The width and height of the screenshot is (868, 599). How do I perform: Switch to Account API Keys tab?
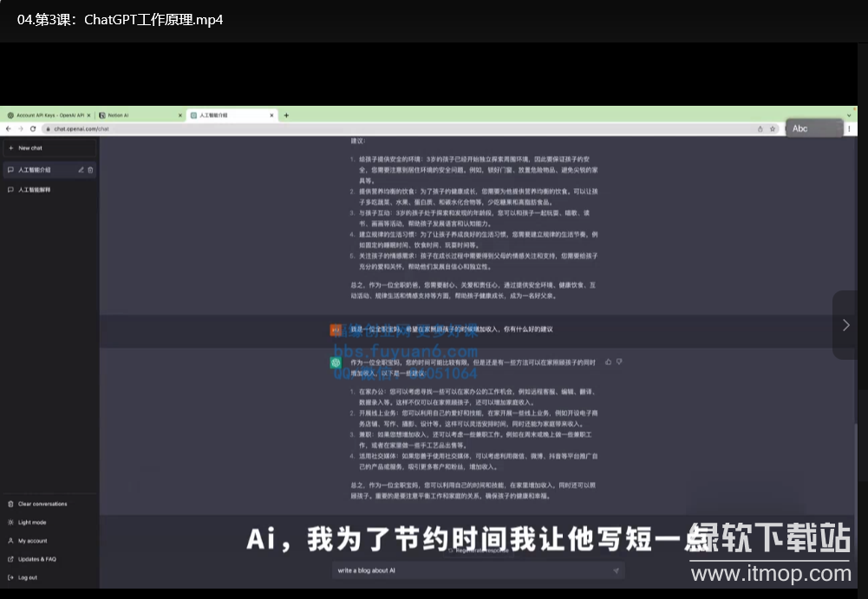(x=49, y=115)
